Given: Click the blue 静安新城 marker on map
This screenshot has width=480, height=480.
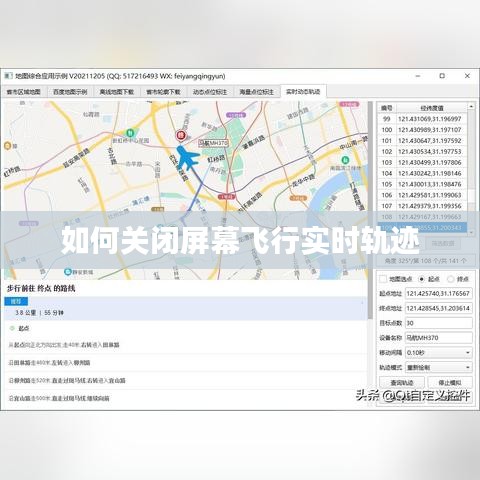Looking at the screenshot, I should pyautogui.click(x=68, y=272).
